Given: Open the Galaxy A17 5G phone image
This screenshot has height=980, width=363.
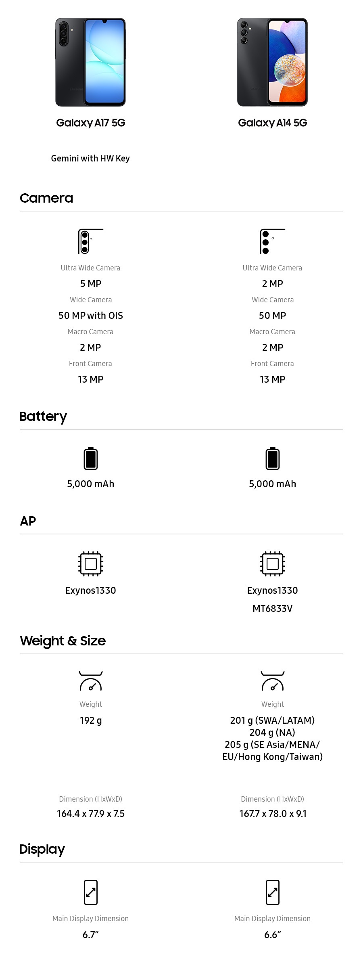Looking at the screenshot, I should coord(91,62).
